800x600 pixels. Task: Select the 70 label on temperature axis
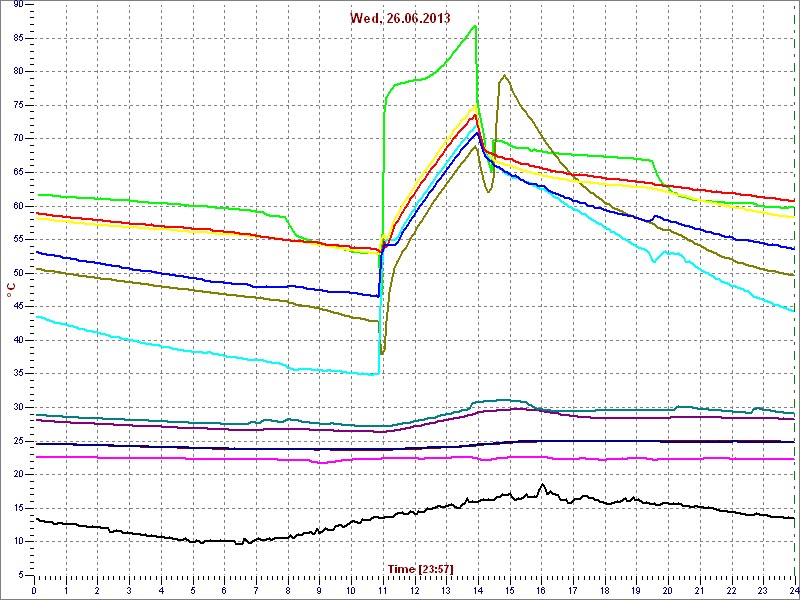tap(18, 139)
